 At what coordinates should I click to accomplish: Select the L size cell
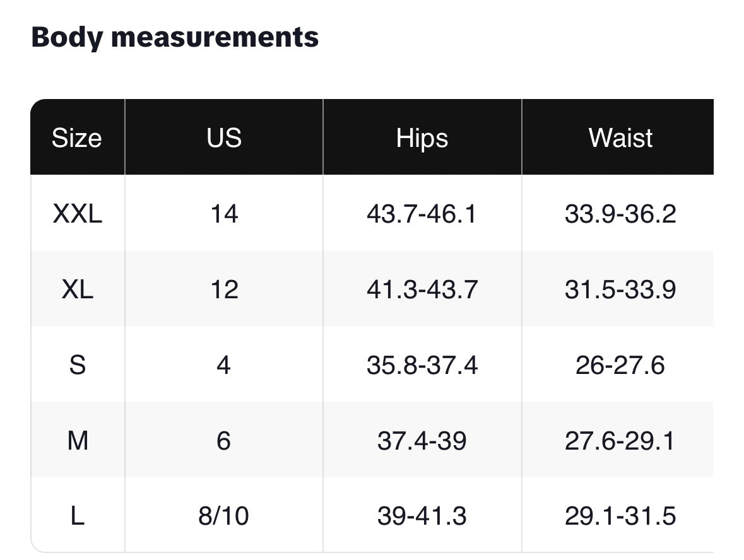coord(77,516)
